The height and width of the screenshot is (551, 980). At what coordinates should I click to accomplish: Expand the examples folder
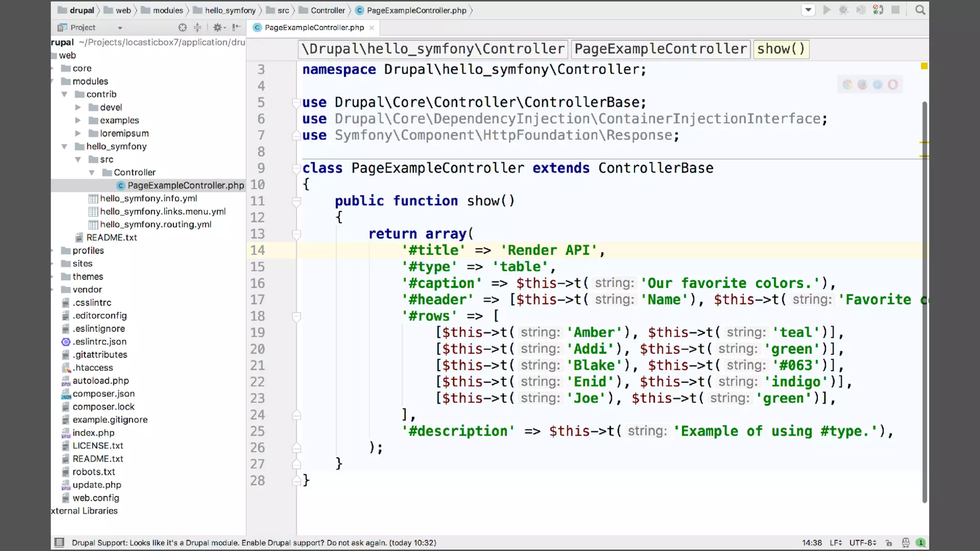(x=78, y=121)
